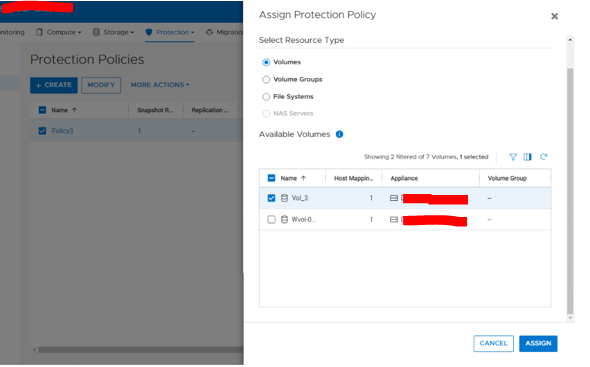Uncheck the Policy3 checkbox
590x367 pixels.
[42, 131]
